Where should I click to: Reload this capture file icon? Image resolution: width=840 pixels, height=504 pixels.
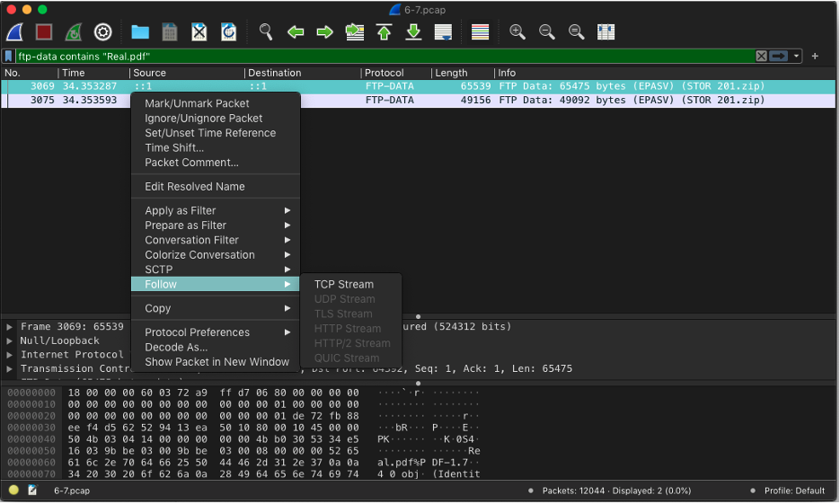[229, 32]
